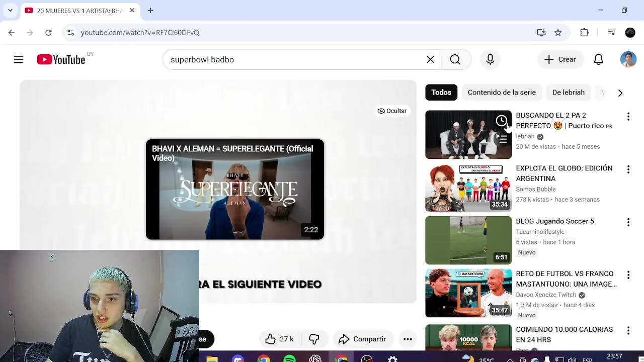Open the notifications bell
Image resolution: width=644 pixels, height=362 pixels.
(598, 60)
